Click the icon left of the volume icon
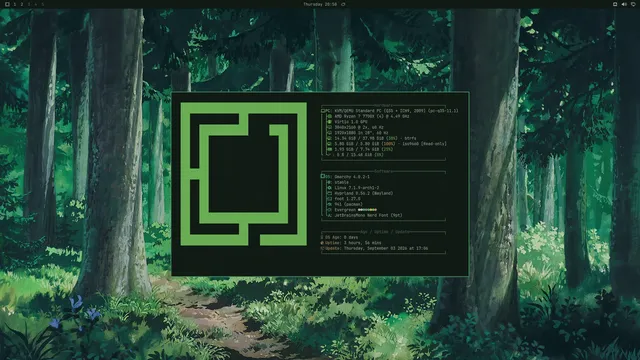640x360 pixels. coord(615,4)
